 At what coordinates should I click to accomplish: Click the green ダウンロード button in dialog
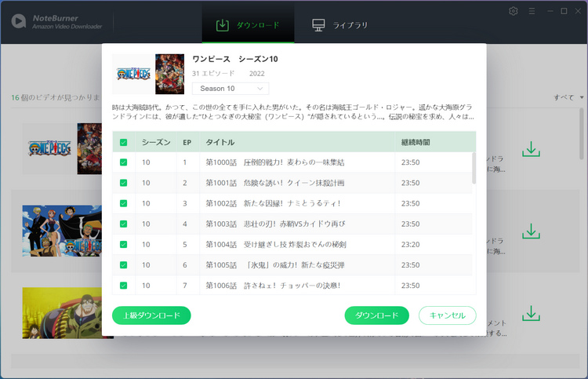(376, 315)
